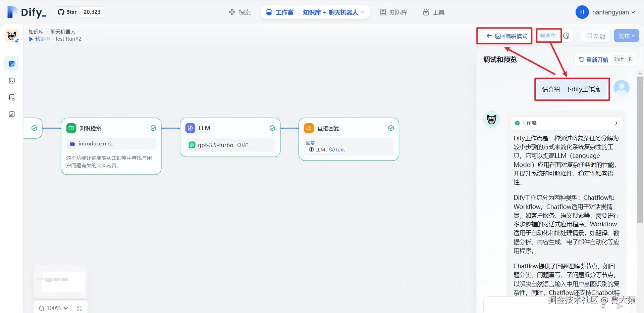The width and height of the screenshot is (644, 313).
Task: Click the blue H account avatar
Action: click(582, 12)
